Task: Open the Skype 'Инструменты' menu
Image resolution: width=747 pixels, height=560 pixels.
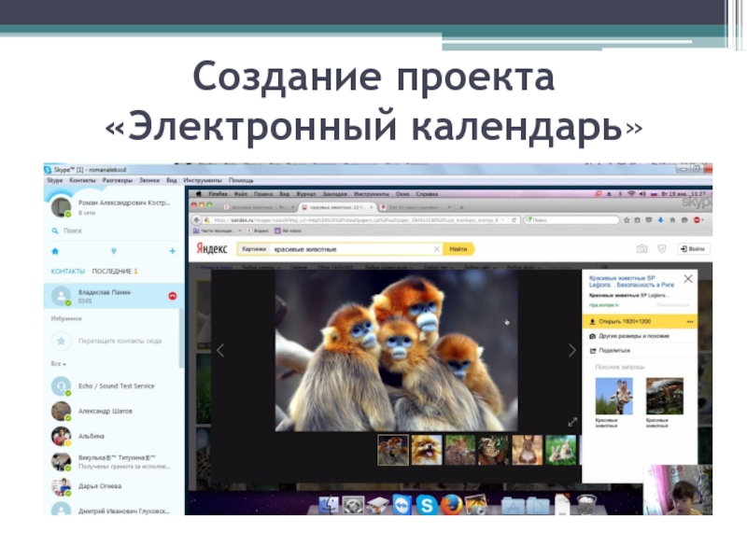Action: (x=202, y=180)
